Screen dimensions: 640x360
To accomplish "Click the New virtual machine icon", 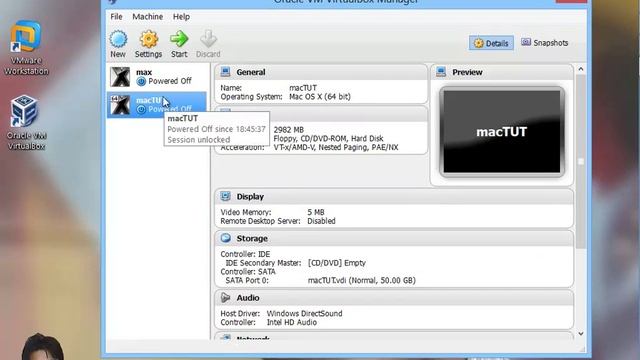I will point(118,40).
